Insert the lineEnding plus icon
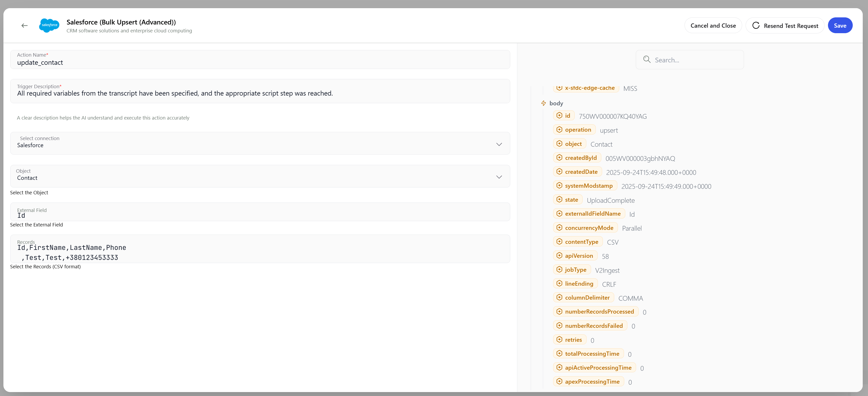The width and height of the screenshot is (868, 396). click(x=559, y=284)
